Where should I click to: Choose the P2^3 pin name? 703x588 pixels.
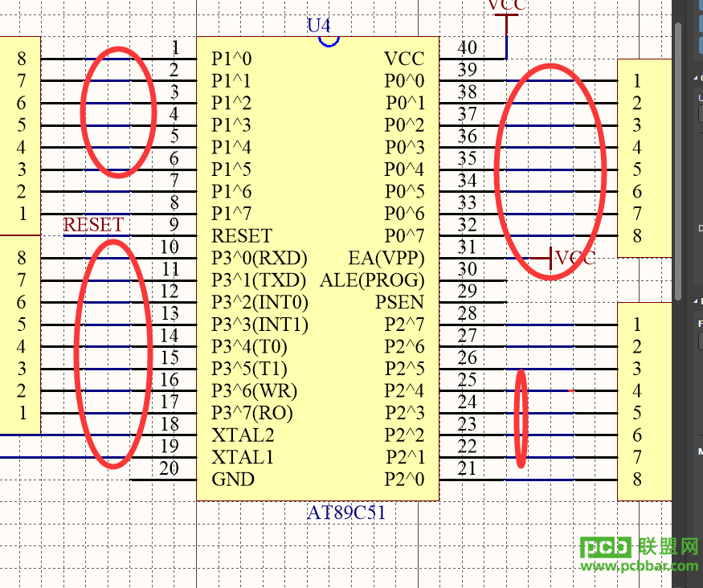[x=404, y=413]
